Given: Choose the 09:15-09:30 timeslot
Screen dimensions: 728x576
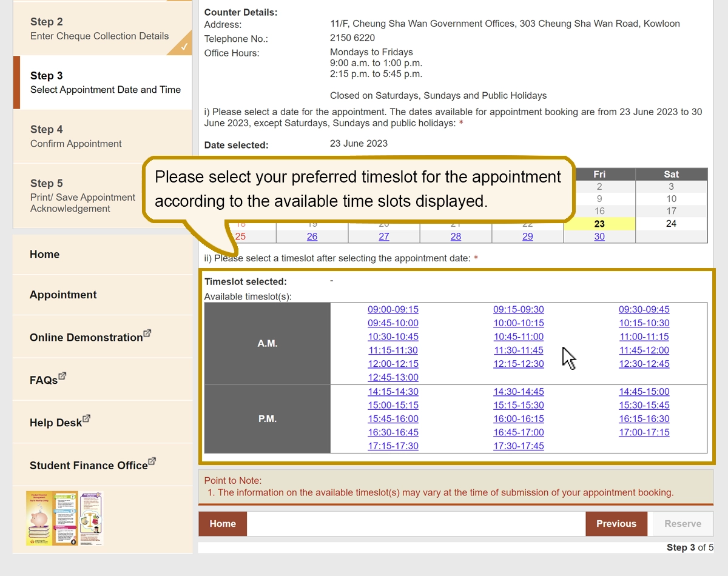Looking at the screenshot, I should (x=519, y=309).
